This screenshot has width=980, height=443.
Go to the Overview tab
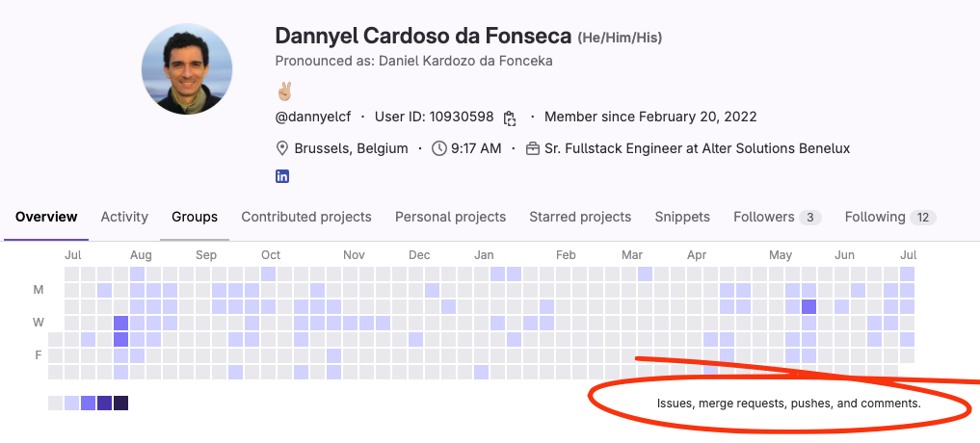pos(46,218)
